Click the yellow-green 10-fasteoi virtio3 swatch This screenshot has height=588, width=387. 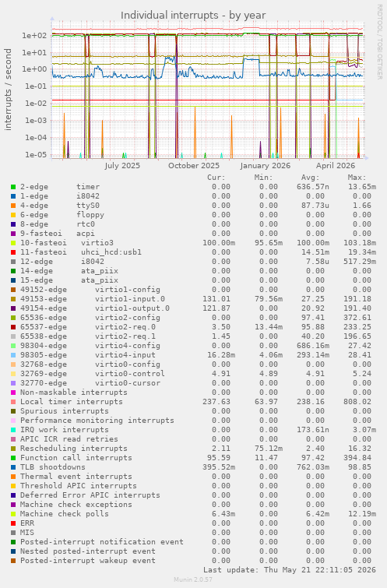coord(13,243)
